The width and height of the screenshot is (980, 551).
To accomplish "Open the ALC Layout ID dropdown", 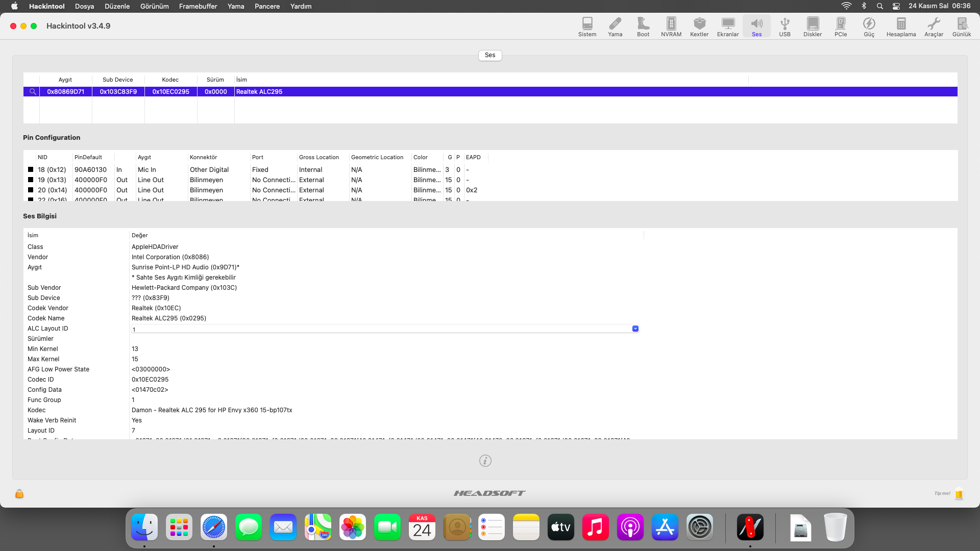I will click(x=635, y=329).
